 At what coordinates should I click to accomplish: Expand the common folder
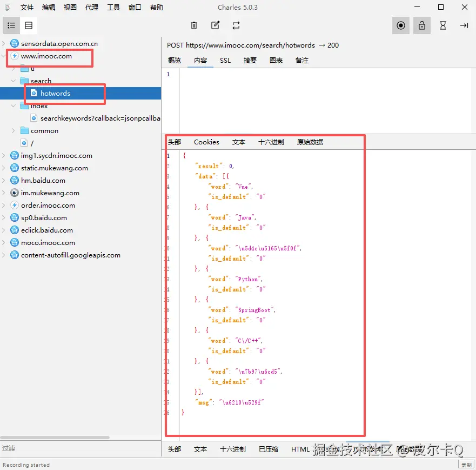(x=13, y=131)
